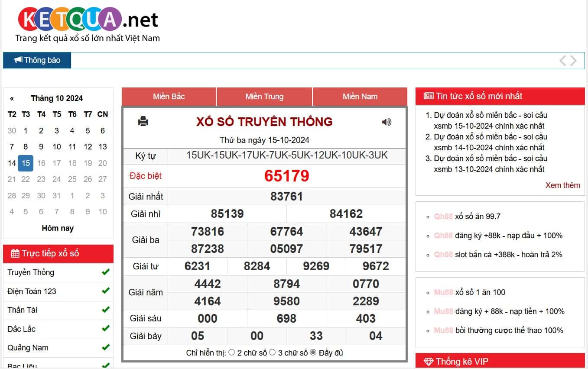
Task: Click the Ký tự code string row
Action: coord(287,155)
